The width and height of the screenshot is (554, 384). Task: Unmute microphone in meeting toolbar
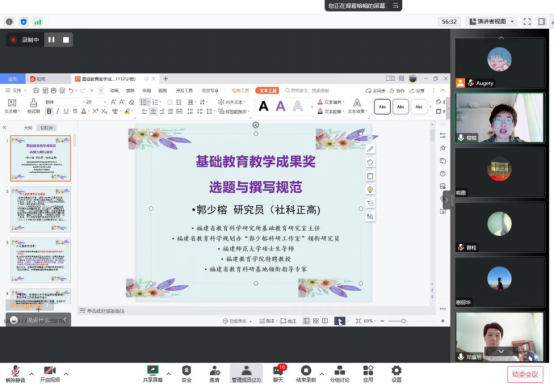tap(15, 374)
